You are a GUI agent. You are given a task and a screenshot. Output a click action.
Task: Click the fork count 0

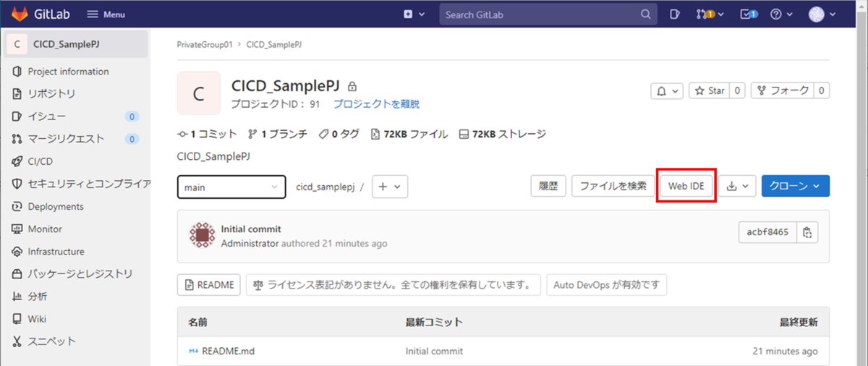(822, 91)
